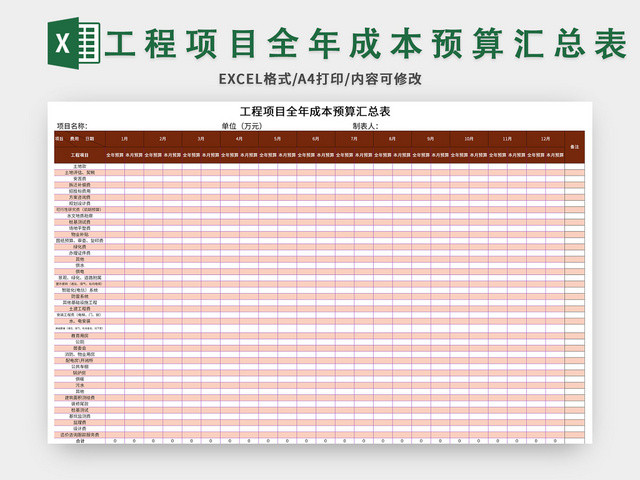The height and width of the screenshot is (480, 640).
Task: Select the 10月 header cell
Action: (469, 139)
